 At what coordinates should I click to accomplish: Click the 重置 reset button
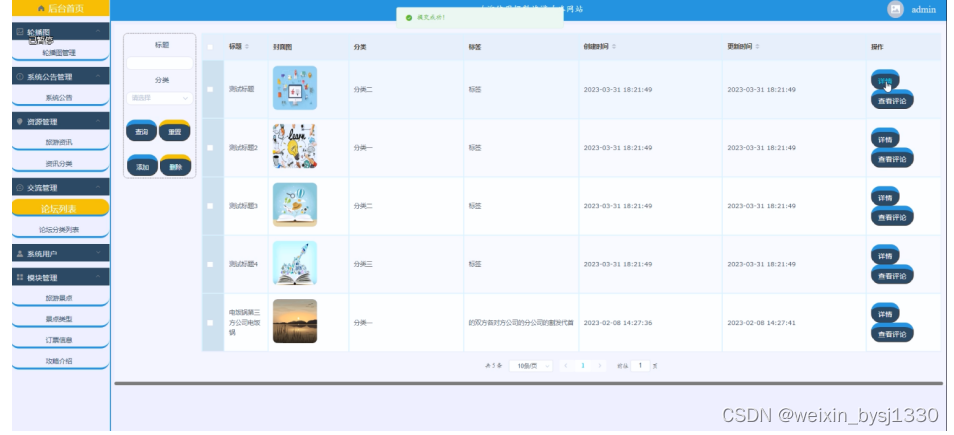(x=175, y=131)
